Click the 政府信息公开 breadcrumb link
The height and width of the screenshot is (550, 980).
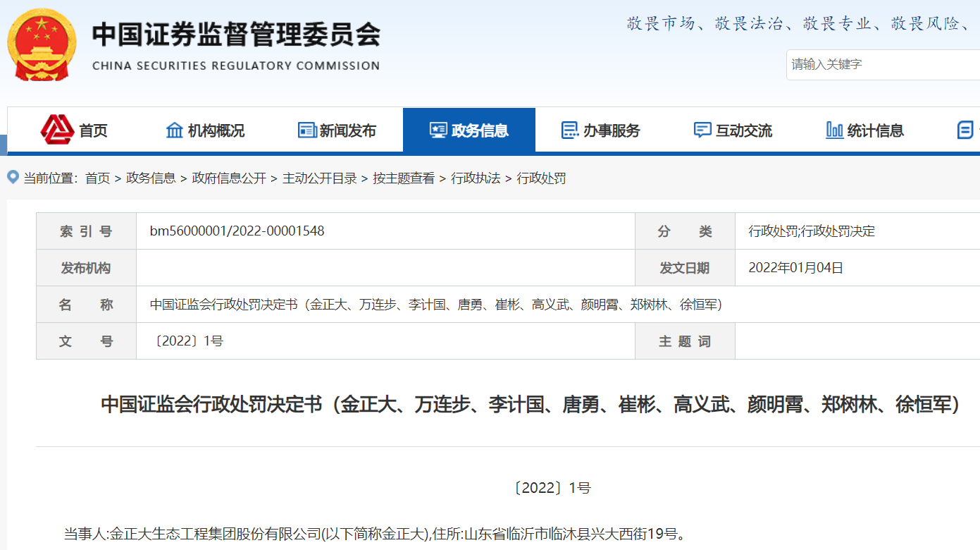pyautogui.click(x=229, y=178)
